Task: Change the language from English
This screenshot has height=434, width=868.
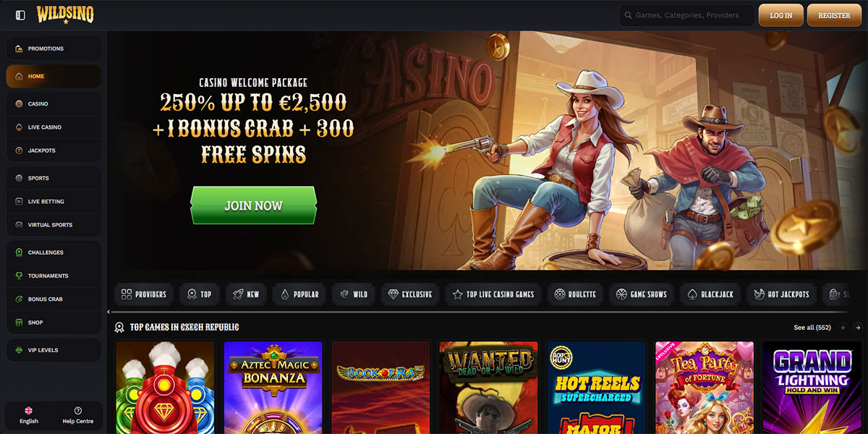Action: pos(29,415)
